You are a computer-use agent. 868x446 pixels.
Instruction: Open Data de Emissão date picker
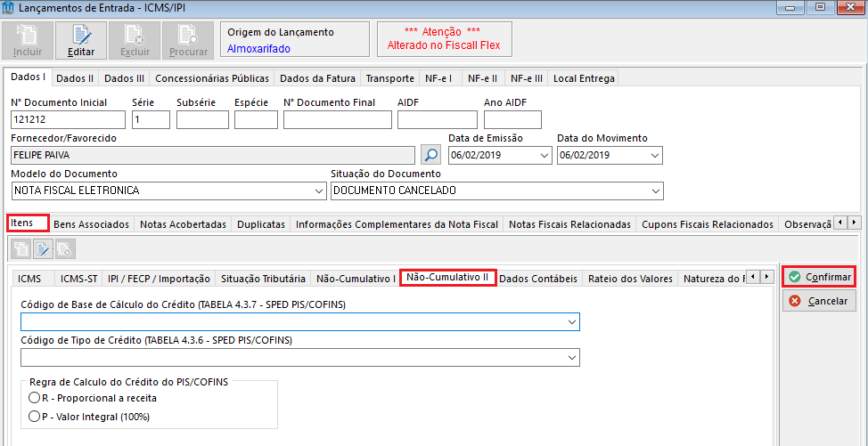click(543, 155)
